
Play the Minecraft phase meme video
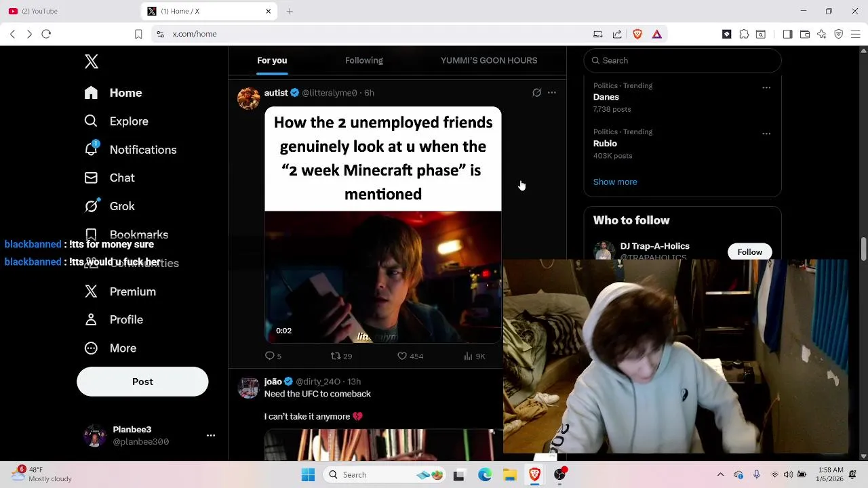(383, 277)
